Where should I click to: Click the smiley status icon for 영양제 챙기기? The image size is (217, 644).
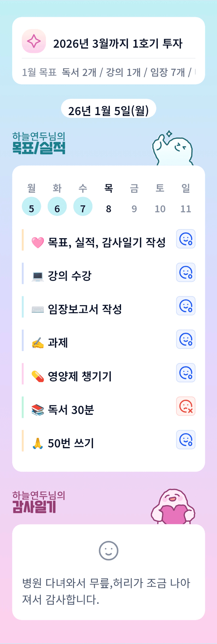(186, 373)
